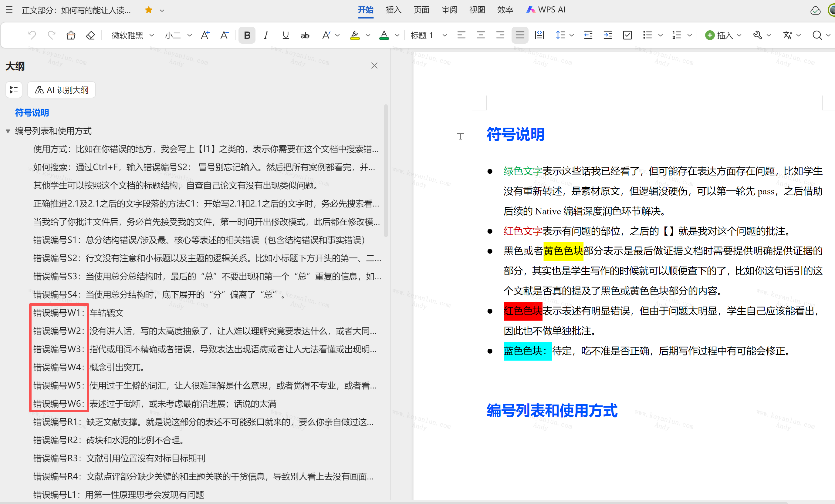
Task: Switch to the 开始 tab
Action: pyautogui.click(x=366, y=10)
